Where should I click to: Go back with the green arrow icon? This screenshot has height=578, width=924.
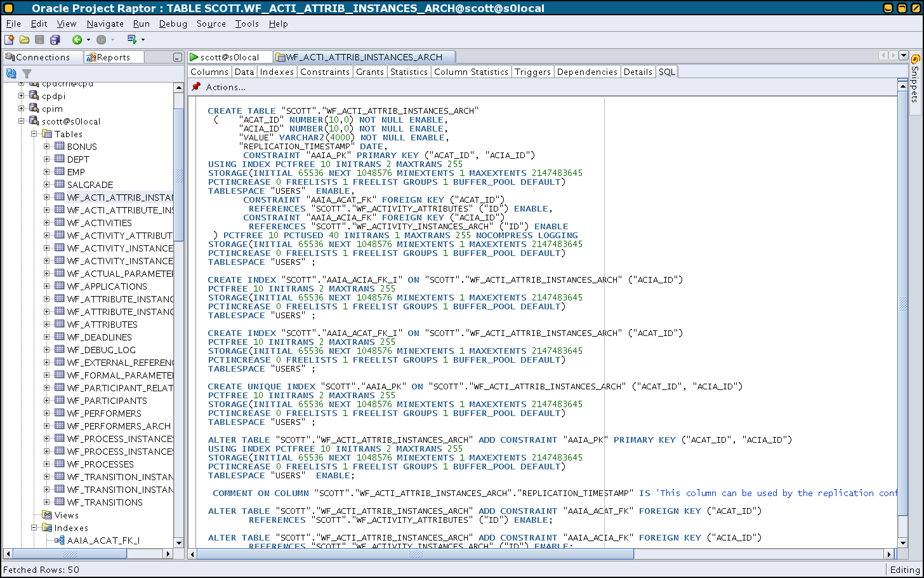click(77, 39)
